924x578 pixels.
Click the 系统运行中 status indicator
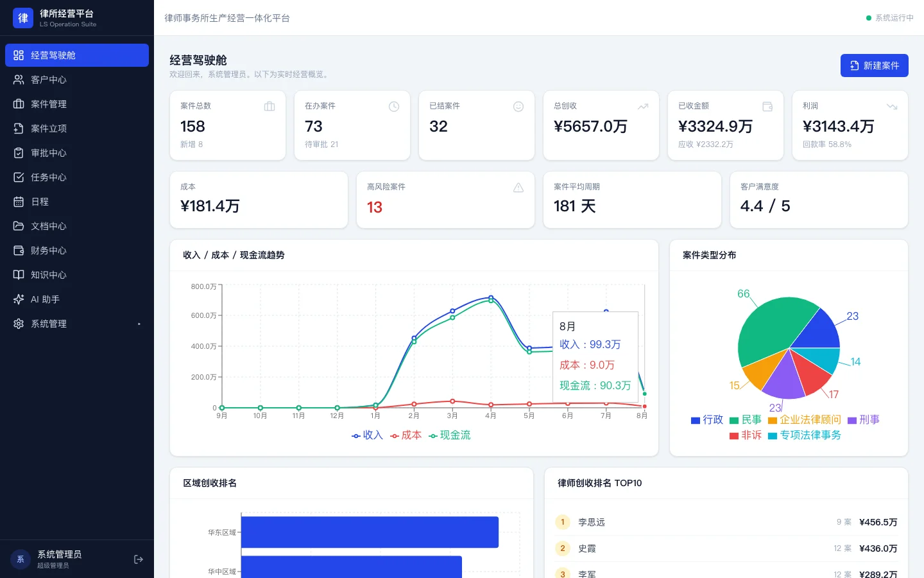pos(890,18)
